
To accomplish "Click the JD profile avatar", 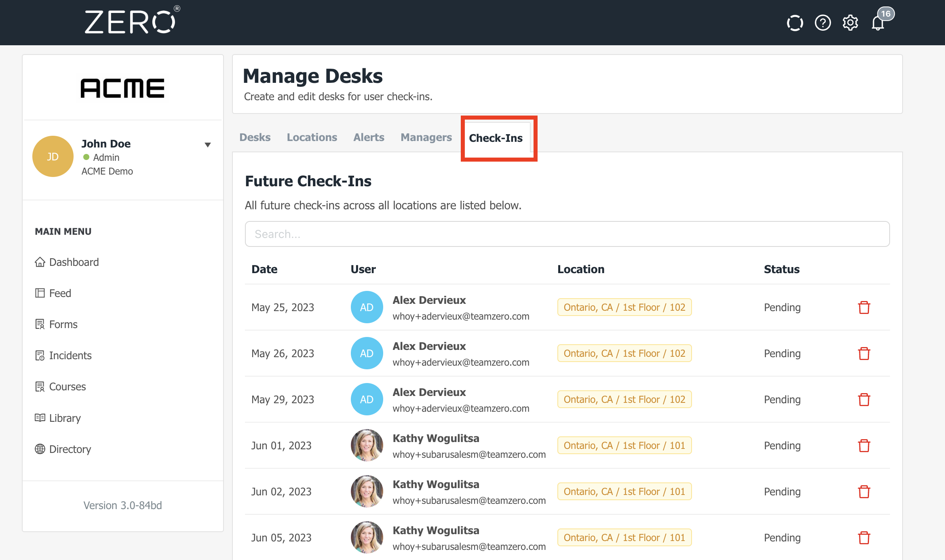I will 53,156.
